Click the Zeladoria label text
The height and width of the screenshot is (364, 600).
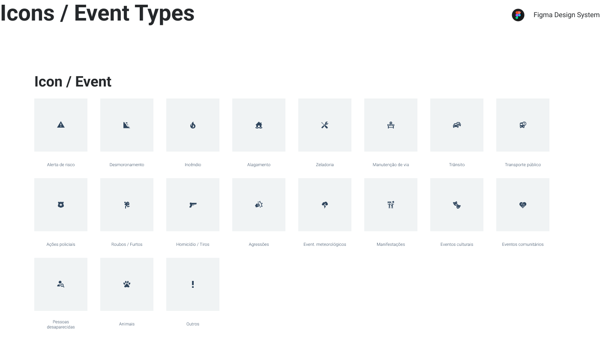tap(325, 164)
